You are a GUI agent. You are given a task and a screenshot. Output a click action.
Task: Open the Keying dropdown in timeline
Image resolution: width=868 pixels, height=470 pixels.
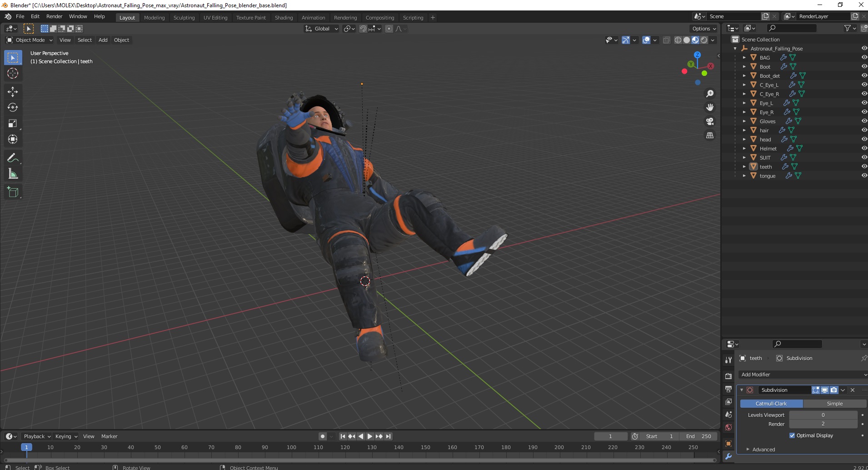point(66,436)
